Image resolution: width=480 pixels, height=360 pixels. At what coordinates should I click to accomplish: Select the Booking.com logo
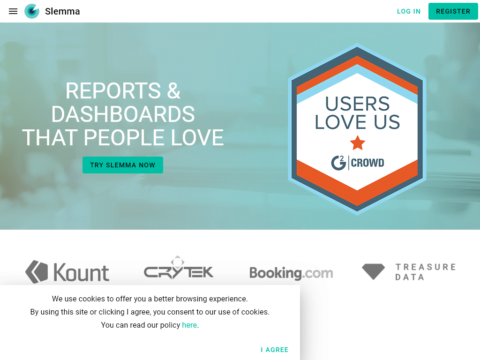point(291,273)
